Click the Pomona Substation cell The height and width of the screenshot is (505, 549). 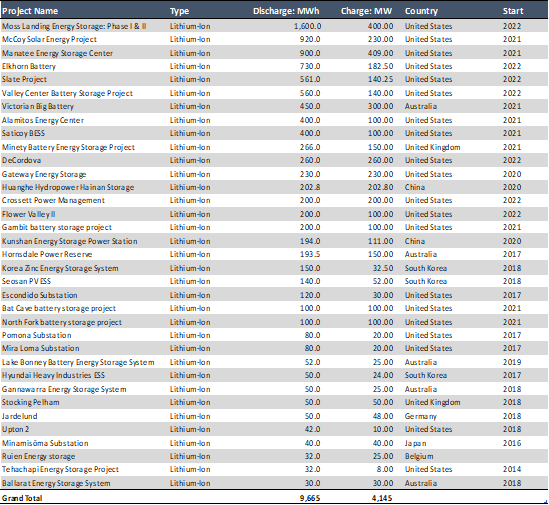tap(36, 335)
